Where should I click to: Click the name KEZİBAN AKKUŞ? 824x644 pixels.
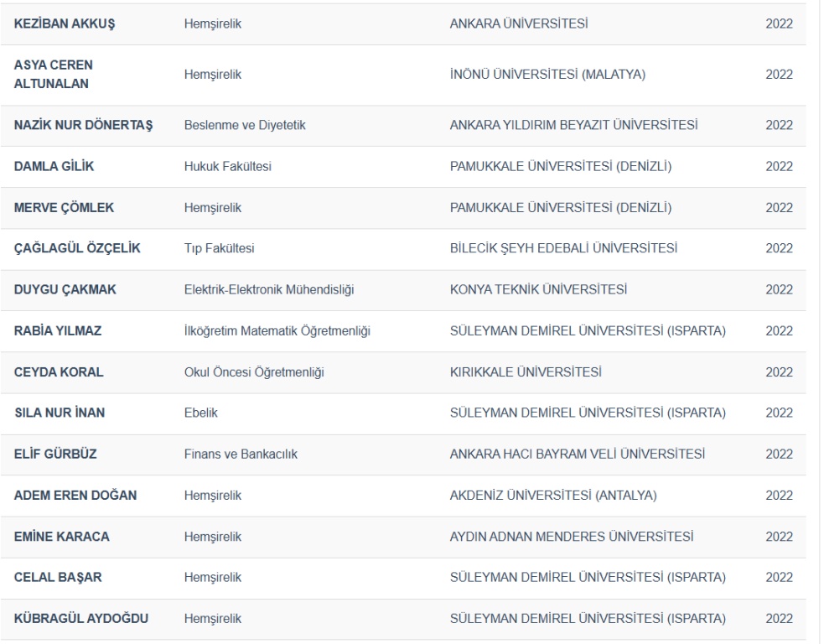[x=65, y=23]
